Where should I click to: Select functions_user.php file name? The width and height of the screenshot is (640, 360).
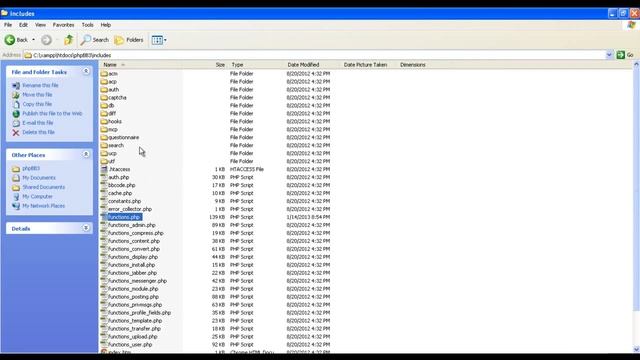(130, 344)
